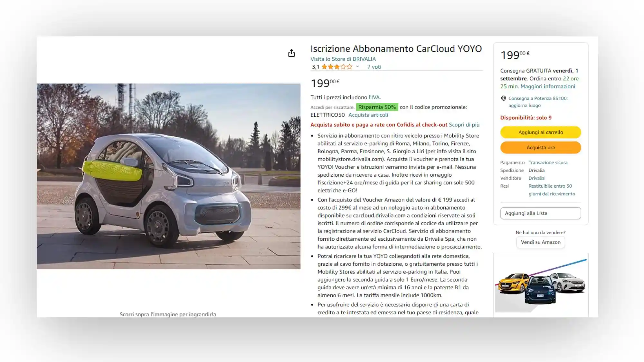Open Maggiori informazioni delivery link
This screenshot has width=644, height=362.
pos(548,86)
